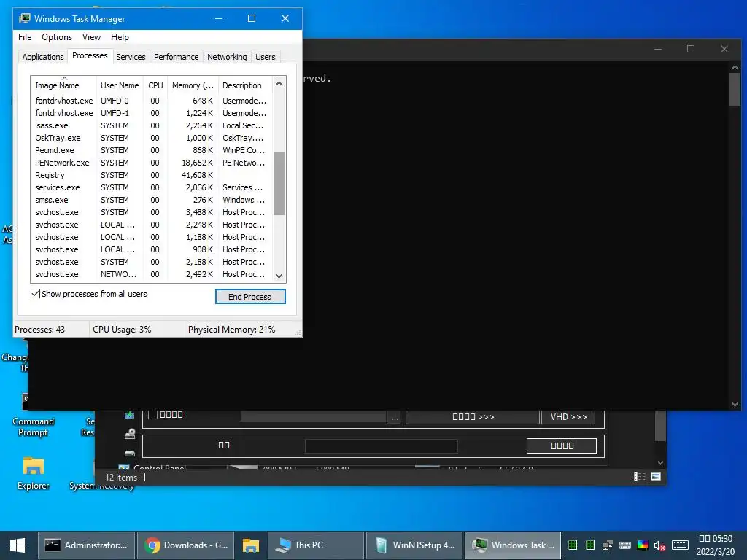The image size is (747, 560).
Task: Click the gray keyboard tray icon
Action: click(x=625, y=545)
